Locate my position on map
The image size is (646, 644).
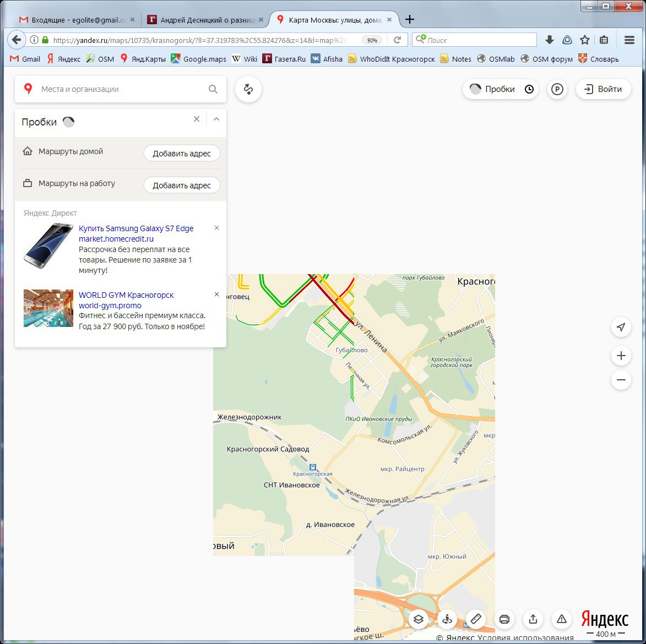(x=621, y=328)
